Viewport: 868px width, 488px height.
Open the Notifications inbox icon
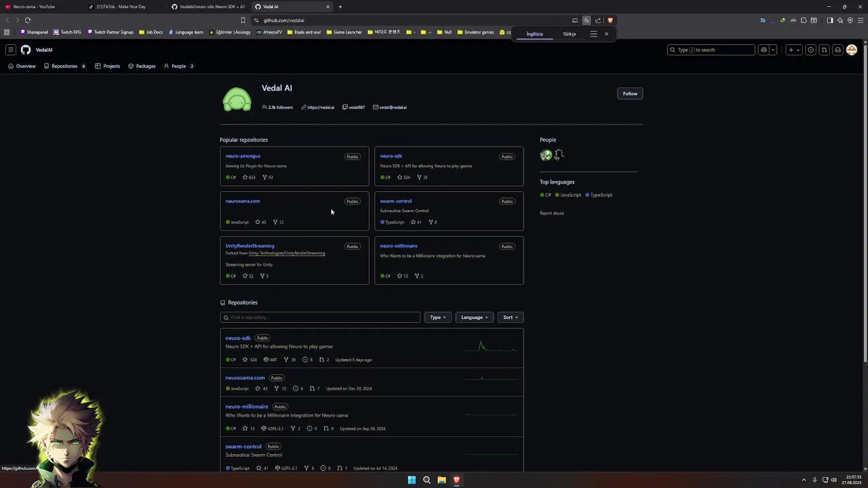837,49
